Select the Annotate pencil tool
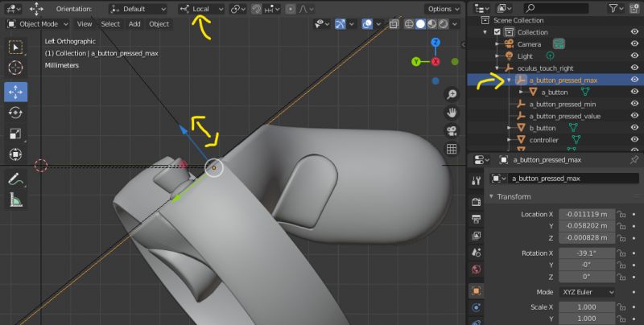The width and height of the screenshot is (644, 325). (15, 179)
